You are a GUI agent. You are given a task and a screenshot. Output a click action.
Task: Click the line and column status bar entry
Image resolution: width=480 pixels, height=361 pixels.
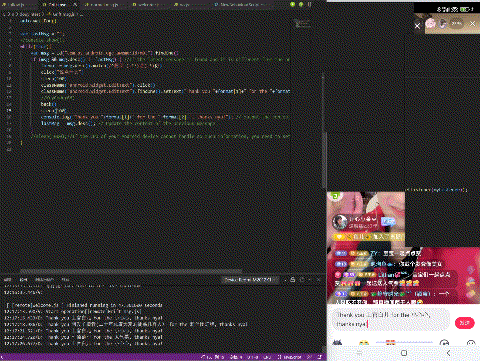click(213, 357)
